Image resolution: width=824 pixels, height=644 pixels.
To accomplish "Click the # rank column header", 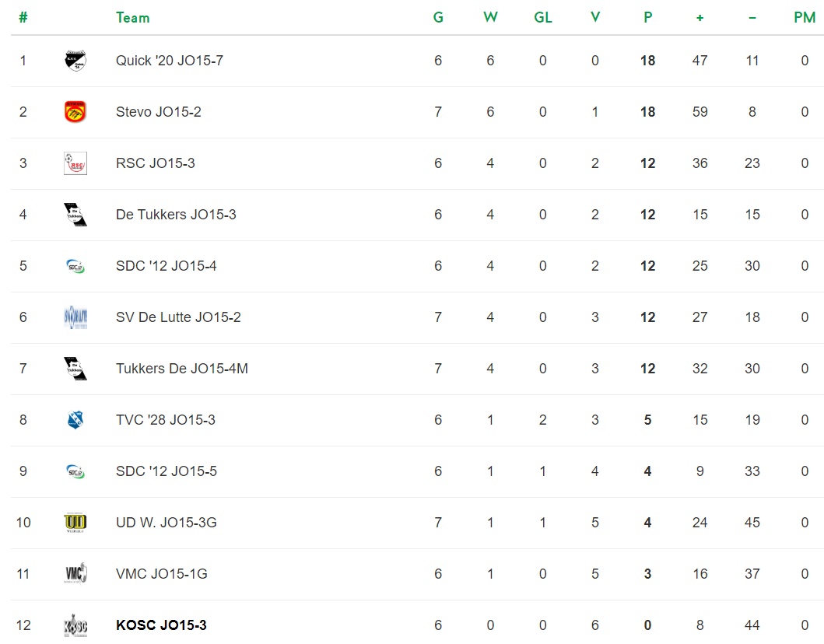I will tap(23, 18).
